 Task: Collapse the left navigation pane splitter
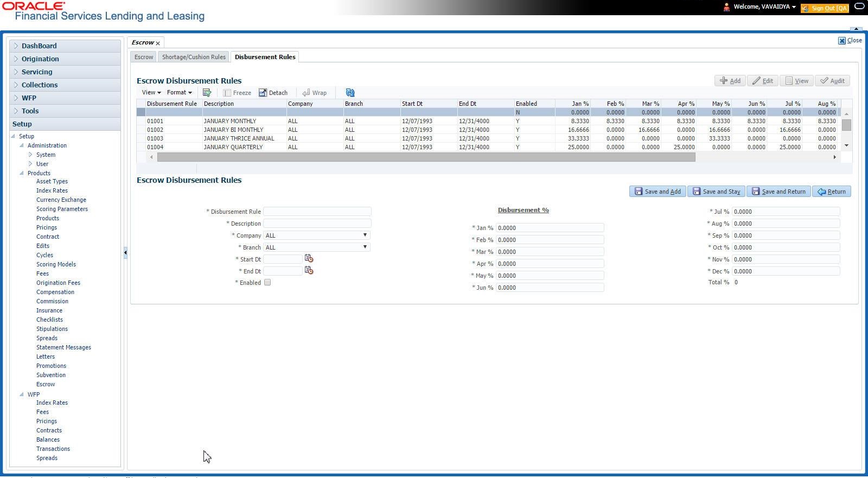coord(125,252)
